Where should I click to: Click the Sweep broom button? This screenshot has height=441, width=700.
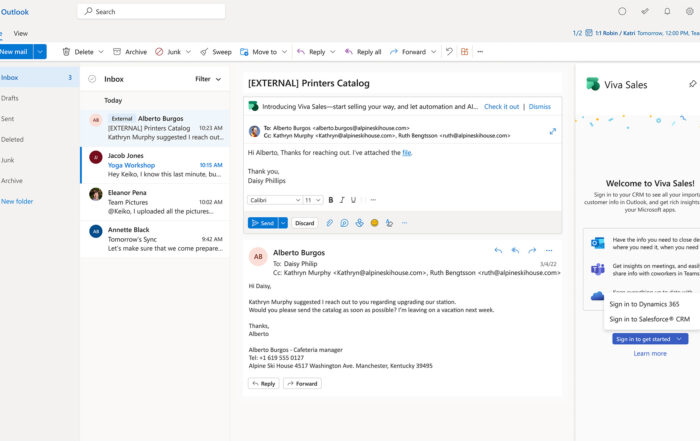pos(216,52)
